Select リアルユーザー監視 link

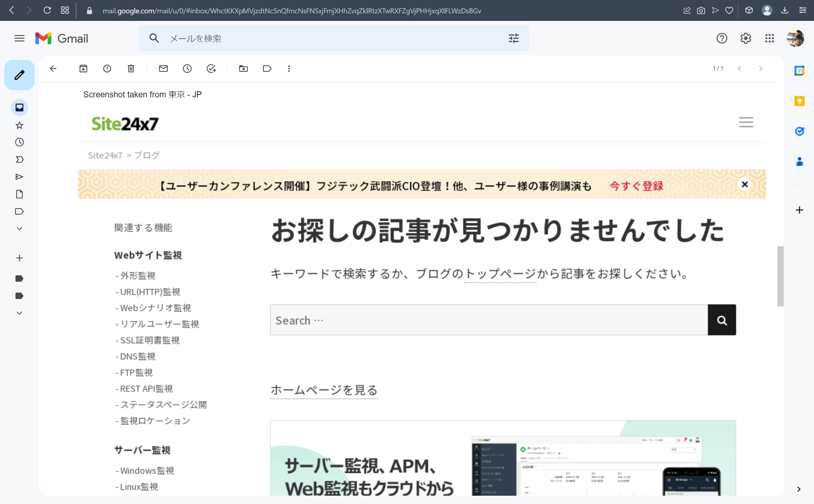(x=159, y=324)
